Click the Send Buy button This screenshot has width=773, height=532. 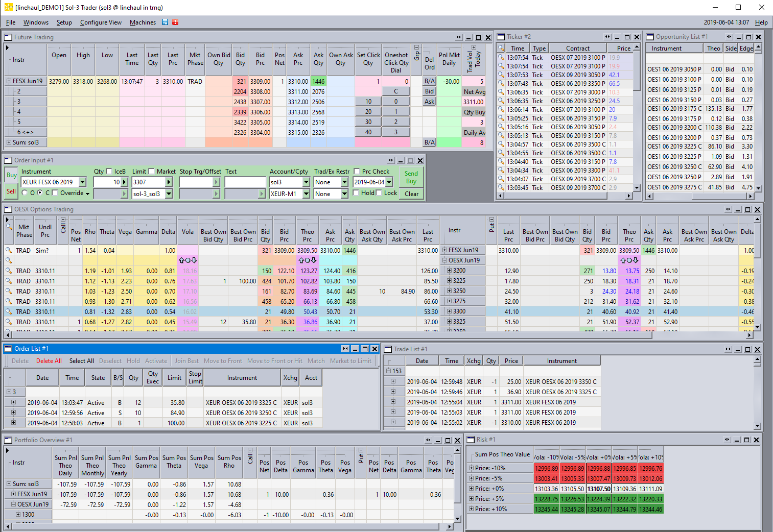(411, 178)
